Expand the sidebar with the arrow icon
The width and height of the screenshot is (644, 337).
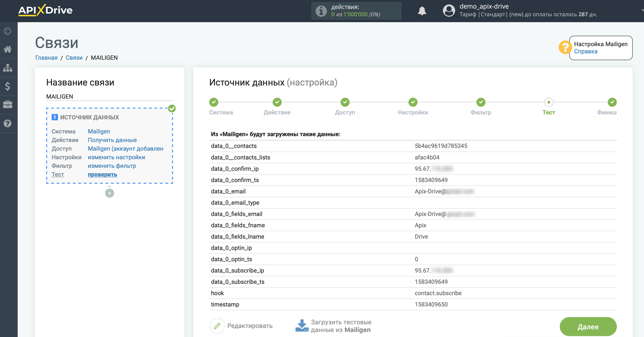coord(7,31)
